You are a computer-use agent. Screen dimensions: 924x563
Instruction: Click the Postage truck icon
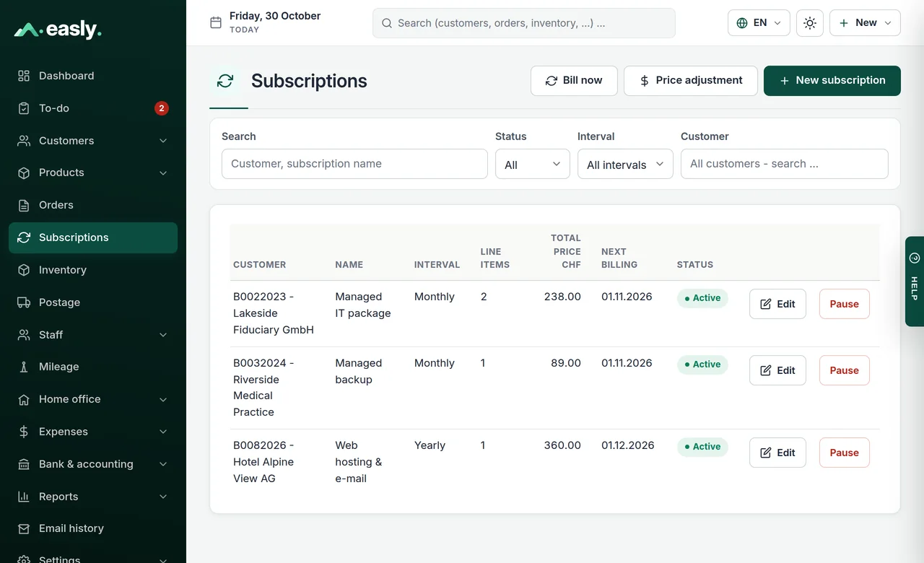click(x=24, y=302)
